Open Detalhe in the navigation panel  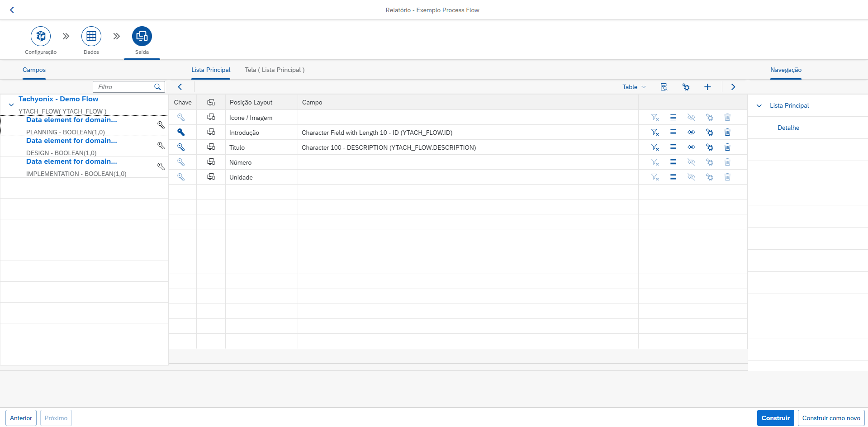click(788, 128)
